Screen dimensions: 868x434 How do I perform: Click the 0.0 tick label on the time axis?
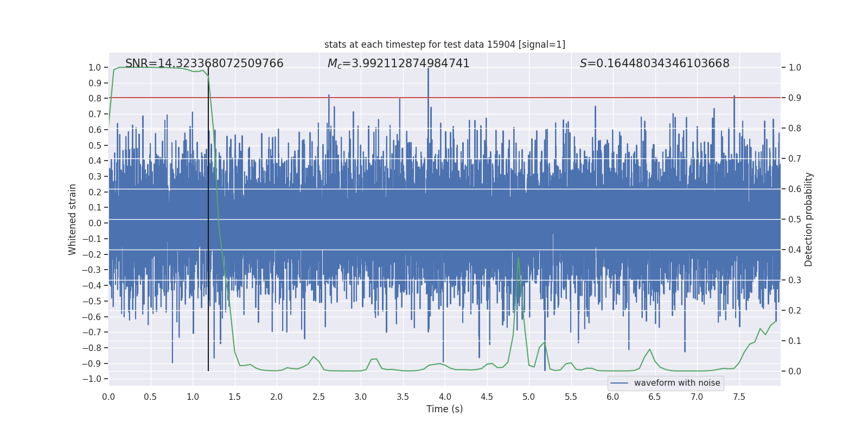click(x=108, y=397)
